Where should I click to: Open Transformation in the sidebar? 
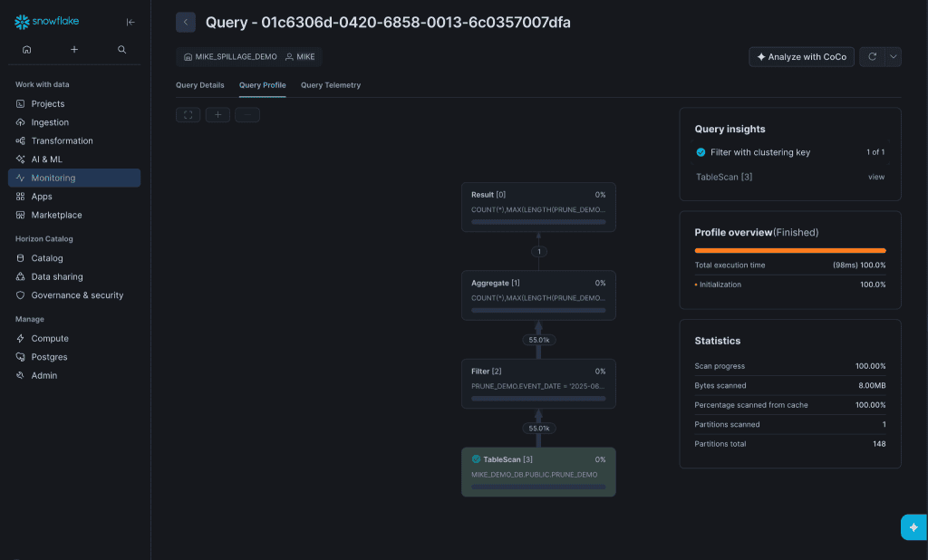click(x=74, y=140)
